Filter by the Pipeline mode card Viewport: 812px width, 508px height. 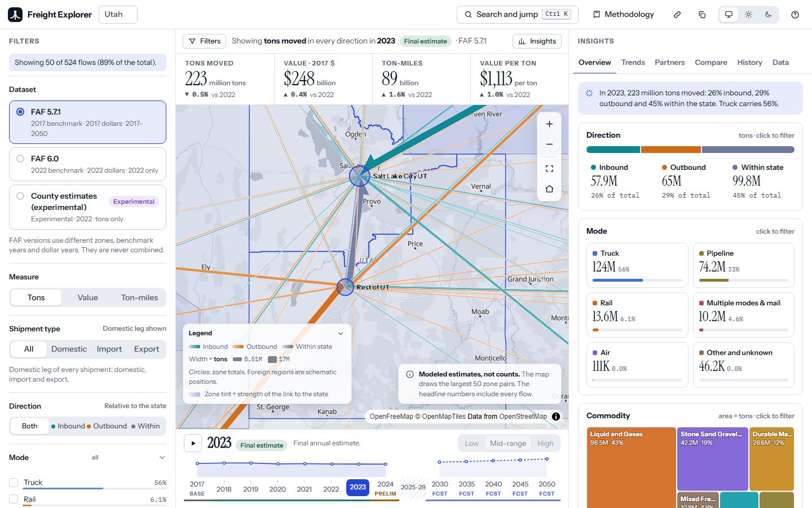pos(743,265)
